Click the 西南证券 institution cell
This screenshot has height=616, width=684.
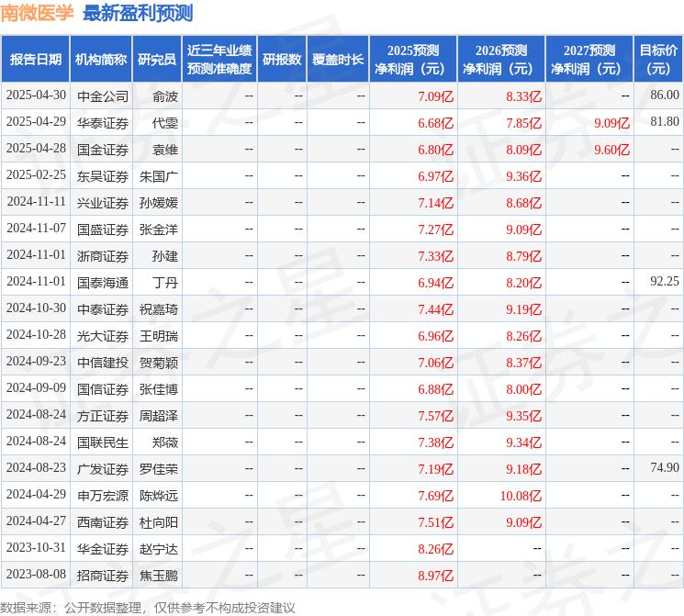103,521
